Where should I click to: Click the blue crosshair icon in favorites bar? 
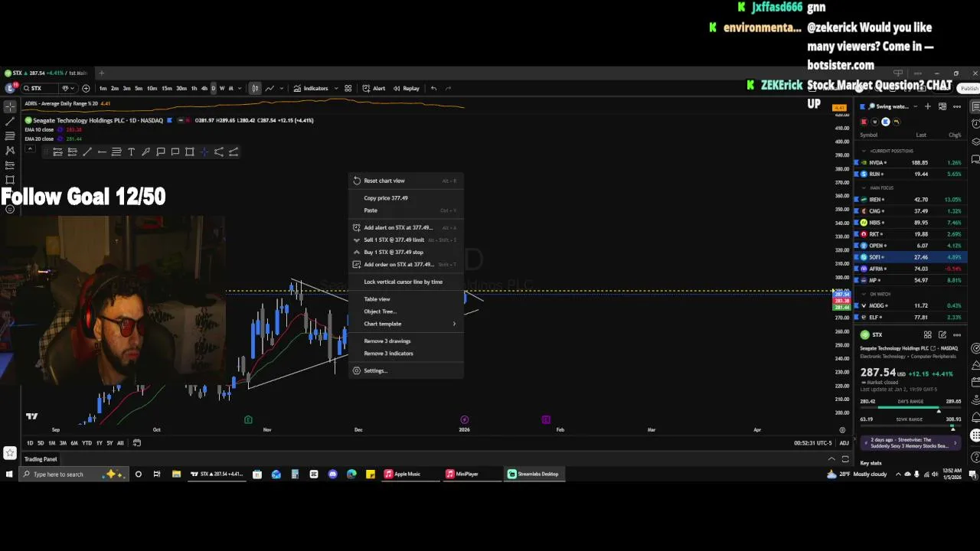204,152
